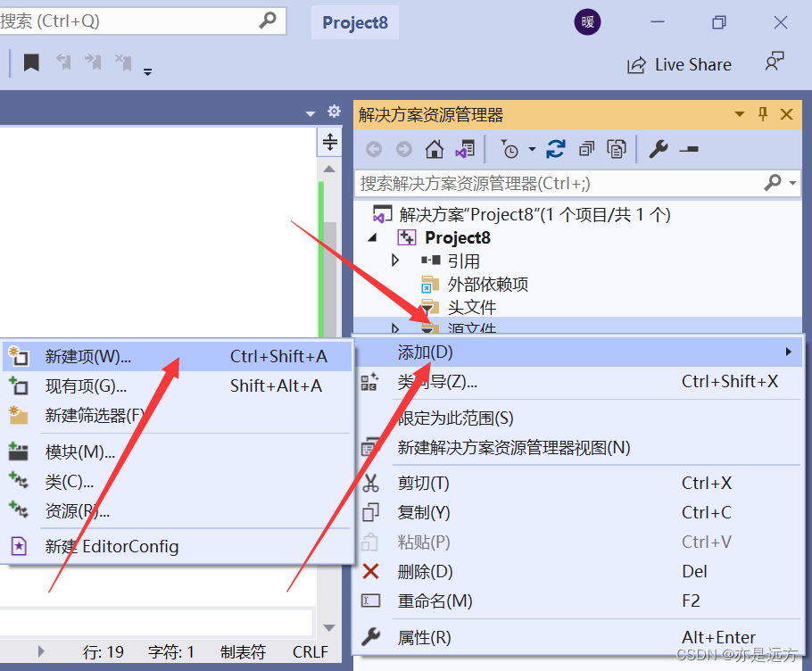
Task: Open 解决方案资源管理器 window position dropdown
Action: [x=740, y=114]
